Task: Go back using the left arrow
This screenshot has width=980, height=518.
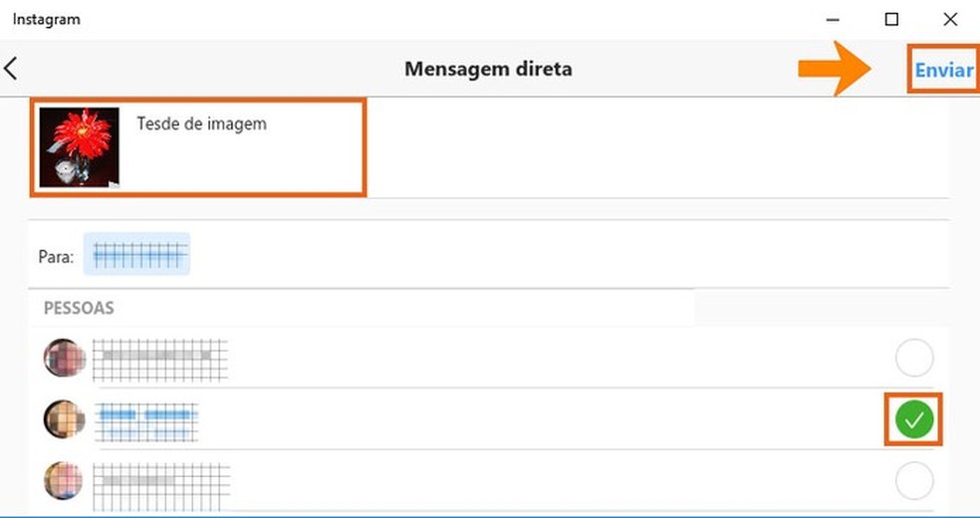Action: tap(11, 69)
